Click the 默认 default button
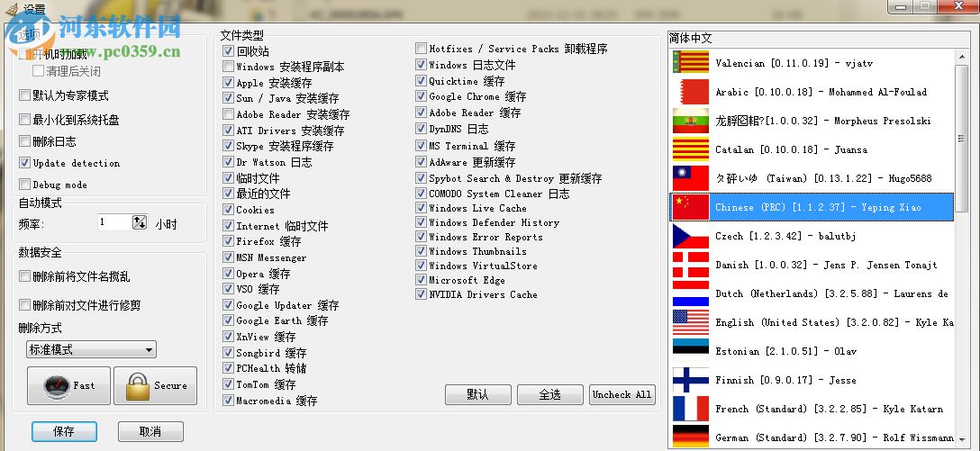The image size is (980, 451). pyautogui.click(x=478, y=395)
